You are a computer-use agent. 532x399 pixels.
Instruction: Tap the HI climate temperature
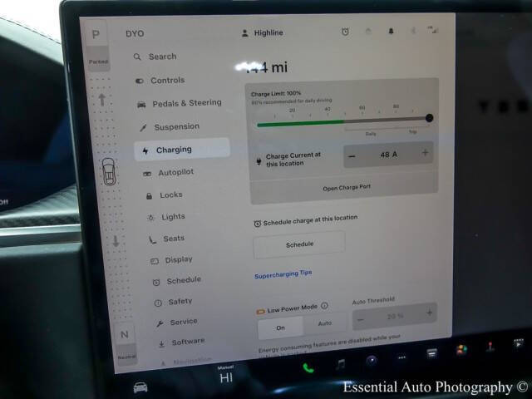pyautogui.click(x=226, y=377)
